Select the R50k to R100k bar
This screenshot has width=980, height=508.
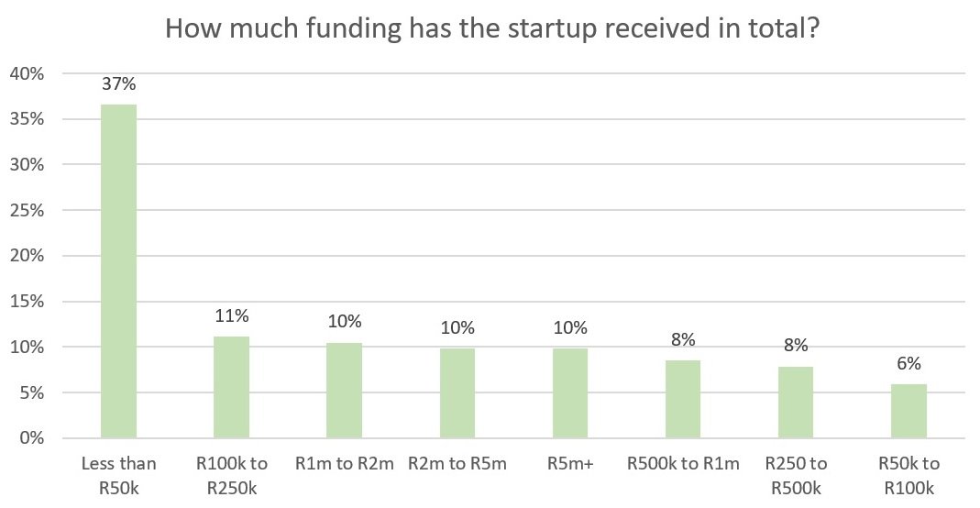(908, 411)
